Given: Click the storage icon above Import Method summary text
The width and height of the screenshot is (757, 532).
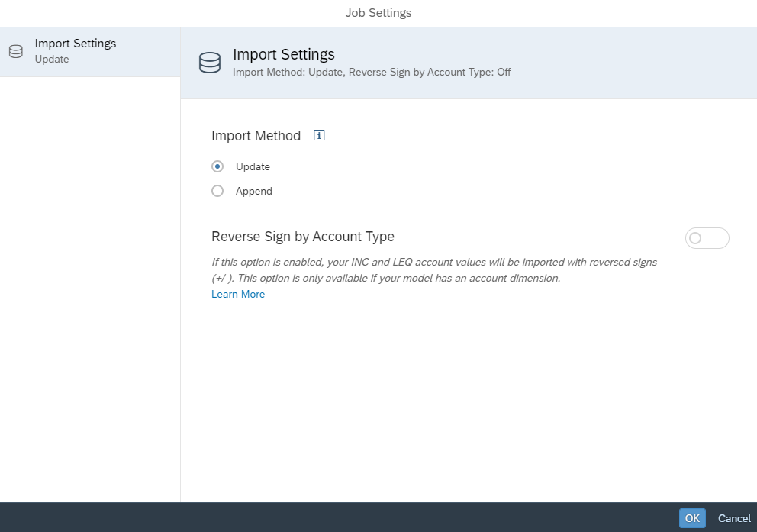Looking at the screenshot, I should [x=210, y=63].
